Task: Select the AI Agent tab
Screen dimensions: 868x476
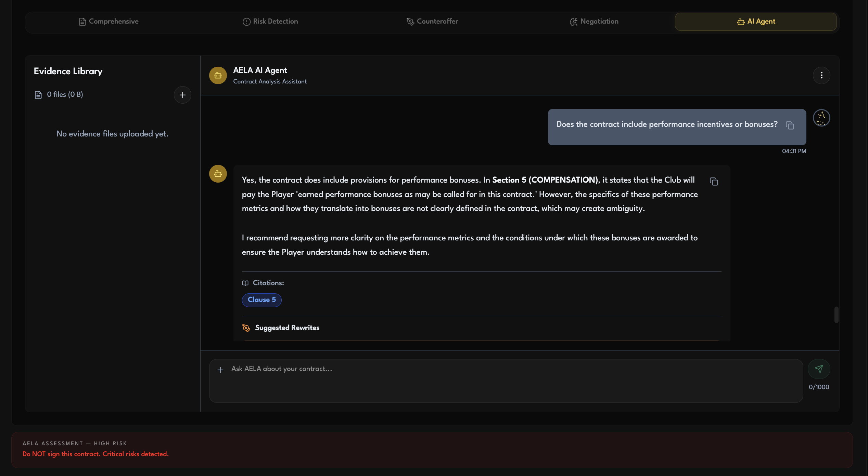Action: (x=756, y=22)
